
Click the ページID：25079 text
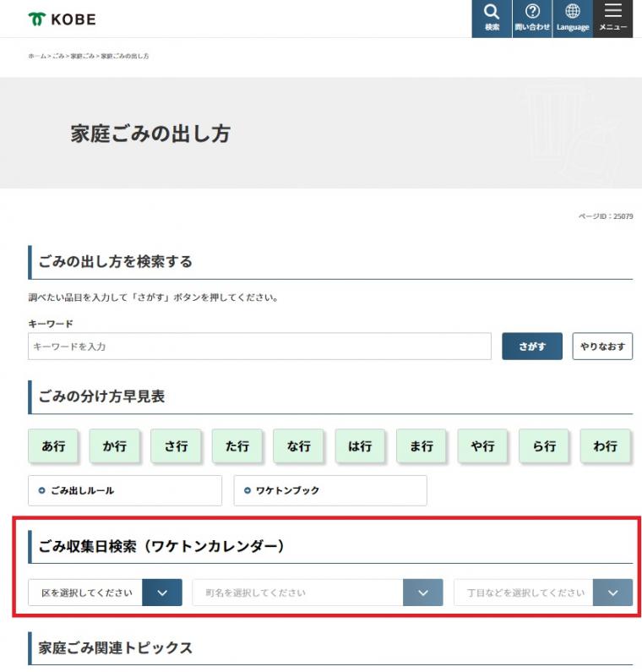pyautogui.click(x=606, y=216)
